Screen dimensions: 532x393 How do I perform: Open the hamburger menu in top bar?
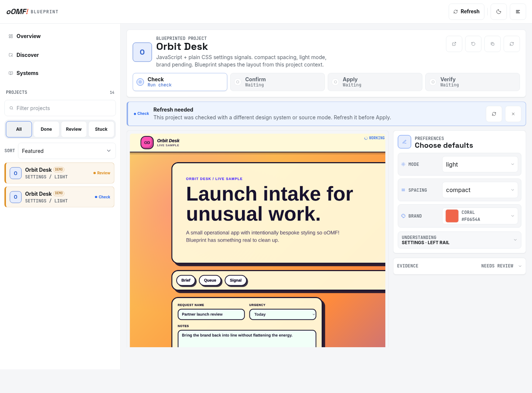pyautogui.click(x=518, y=12)
